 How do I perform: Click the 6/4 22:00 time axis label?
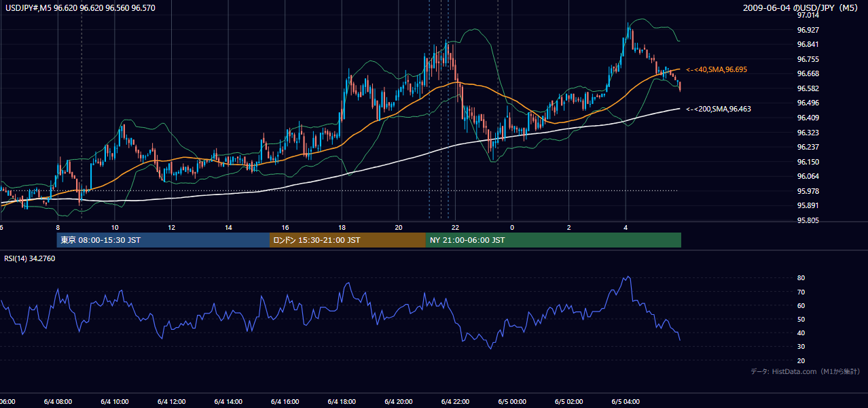click(x=455, y=401)
